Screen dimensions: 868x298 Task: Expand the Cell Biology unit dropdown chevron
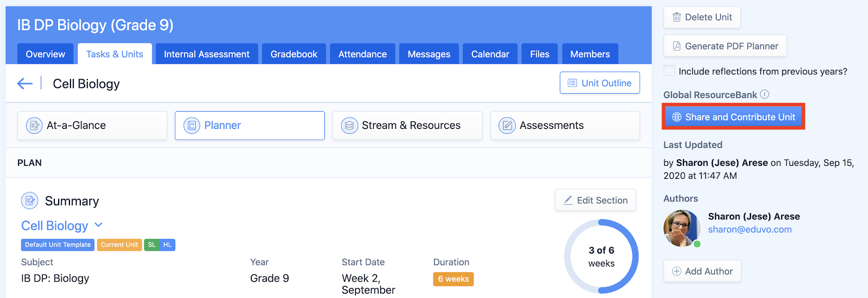point(98,225)
